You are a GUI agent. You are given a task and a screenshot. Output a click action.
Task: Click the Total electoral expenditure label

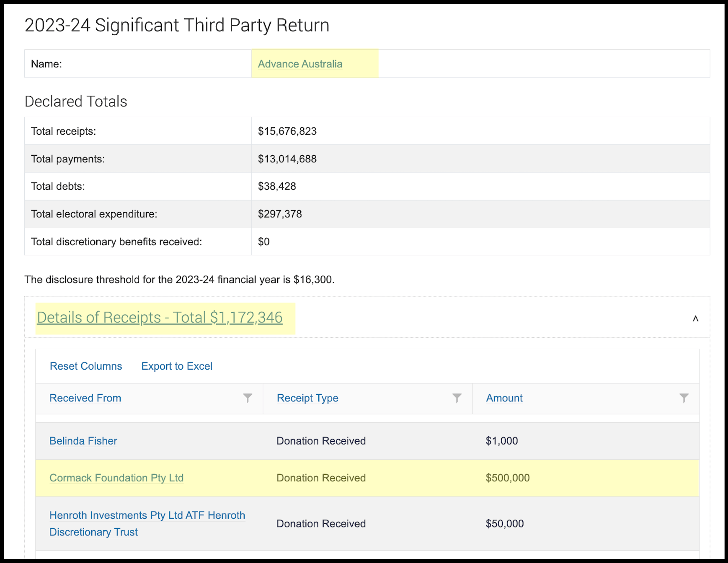[94, 214]
